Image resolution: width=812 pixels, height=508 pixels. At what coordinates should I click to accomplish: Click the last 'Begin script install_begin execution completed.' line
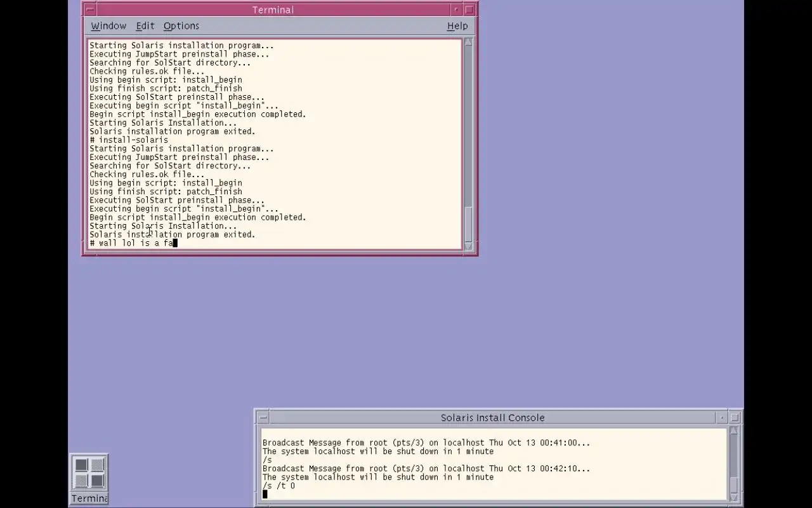click(198, 217)
